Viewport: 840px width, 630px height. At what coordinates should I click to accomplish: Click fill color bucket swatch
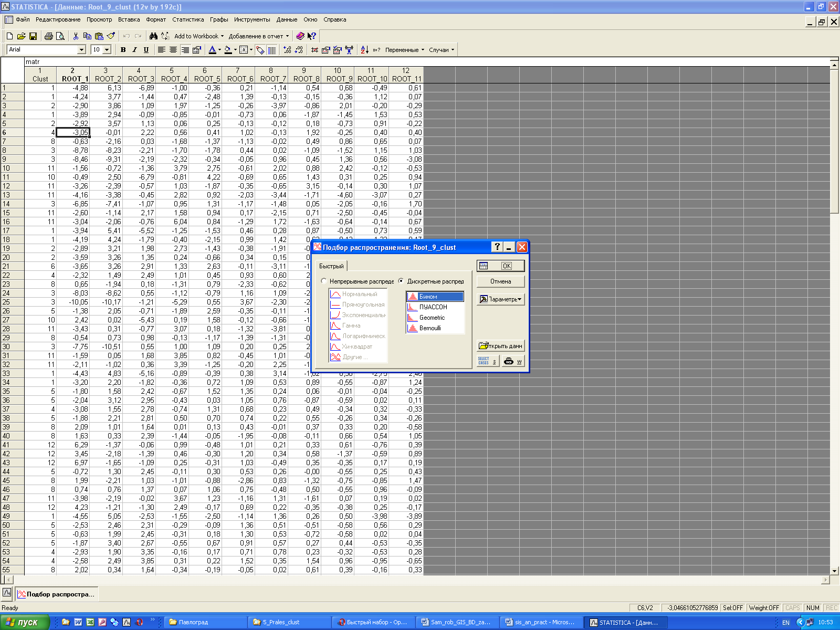(x=228, y=50)
